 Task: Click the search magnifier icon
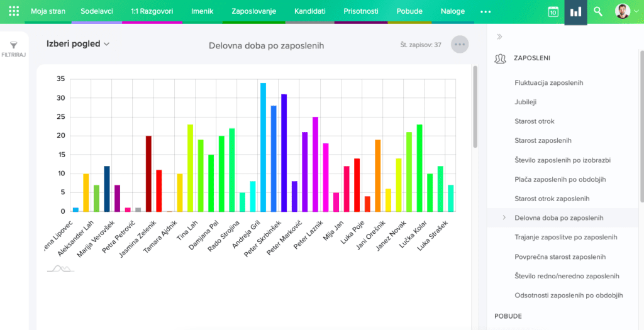[598, 11]
